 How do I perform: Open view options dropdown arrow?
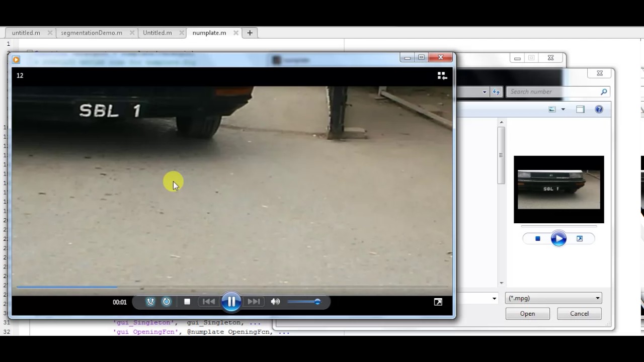tap(563, 109)
